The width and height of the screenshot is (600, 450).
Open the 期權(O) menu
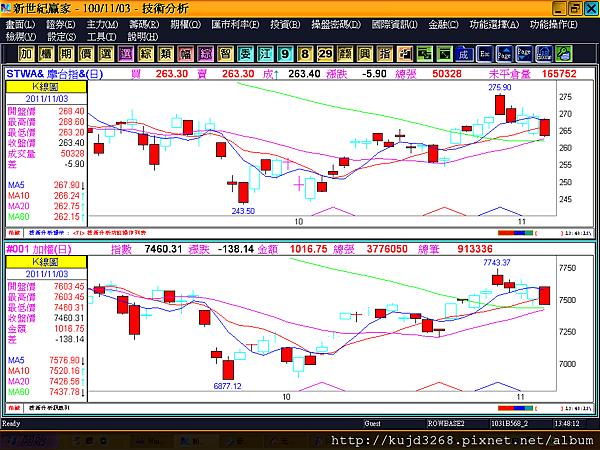(186, 24)
